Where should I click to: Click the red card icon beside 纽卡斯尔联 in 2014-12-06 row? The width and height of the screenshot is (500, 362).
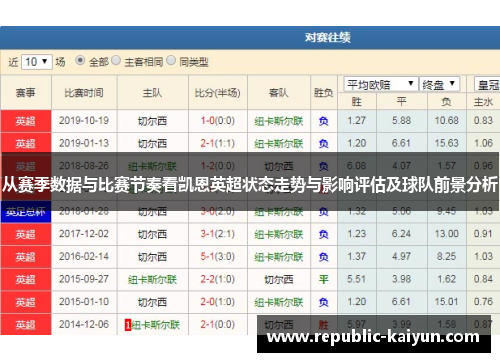coord(128,325)
